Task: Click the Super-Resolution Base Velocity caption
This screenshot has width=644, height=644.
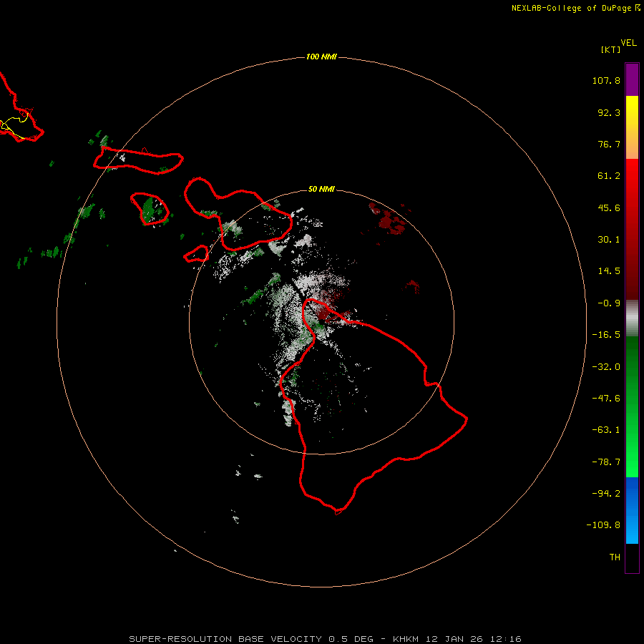Action: click(x=325, y=639)
